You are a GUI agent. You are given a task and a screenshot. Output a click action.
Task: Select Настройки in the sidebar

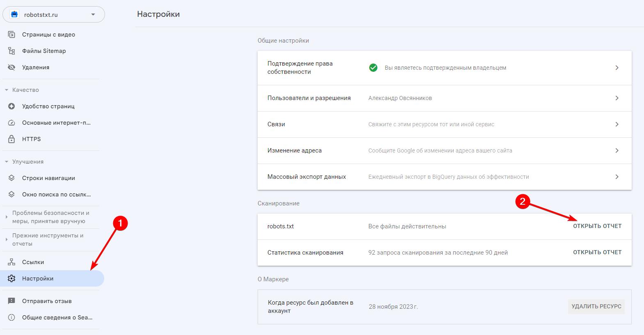(53, 278)
